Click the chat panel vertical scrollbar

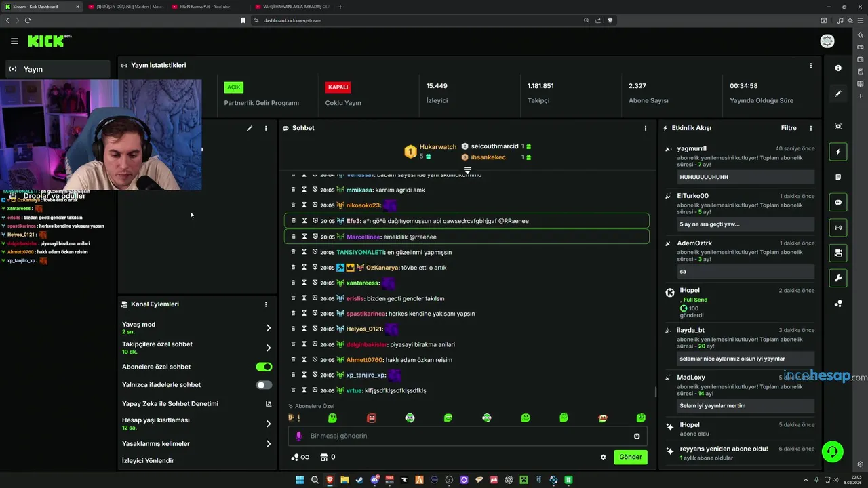click(x=655, y=392)
